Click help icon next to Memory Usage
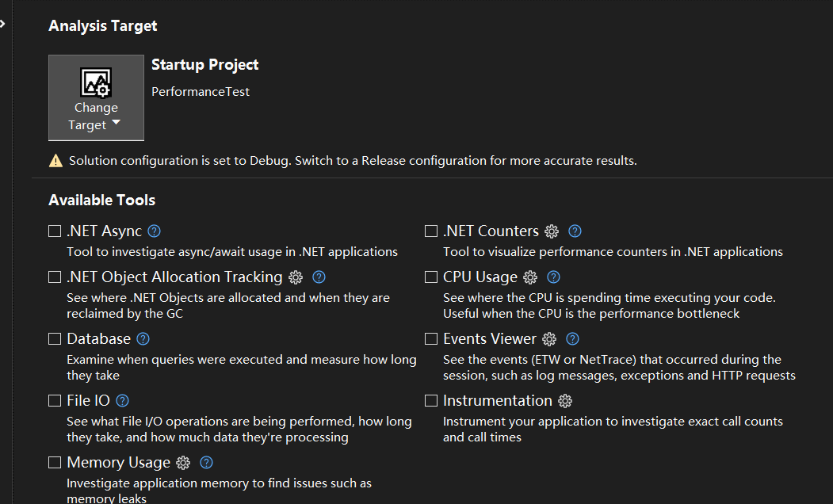The width and height of the screenshot is (833, 504). (x=207, y=463)
